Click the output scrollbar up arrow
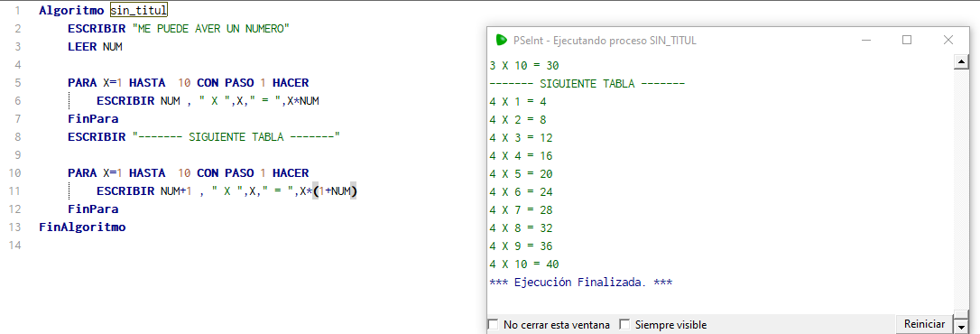This screenshot has width=980, height=334. click(960, 62)
